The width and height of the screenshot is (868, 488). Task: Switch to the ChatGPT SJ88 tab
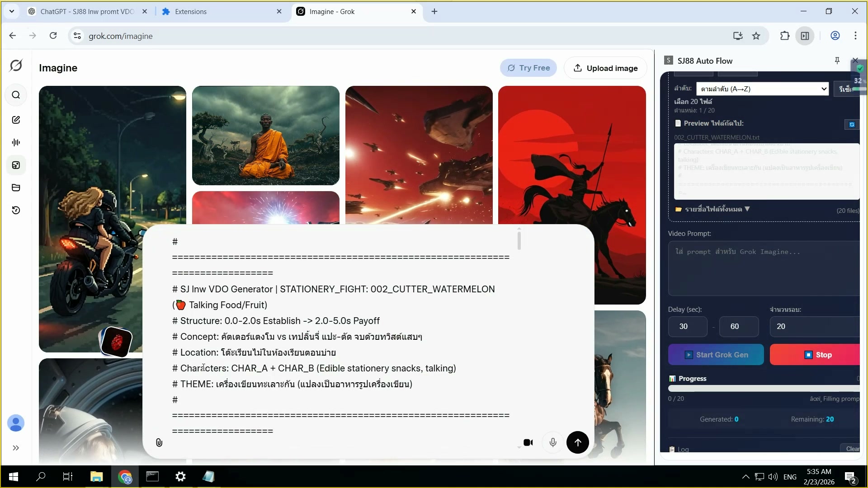86,11
